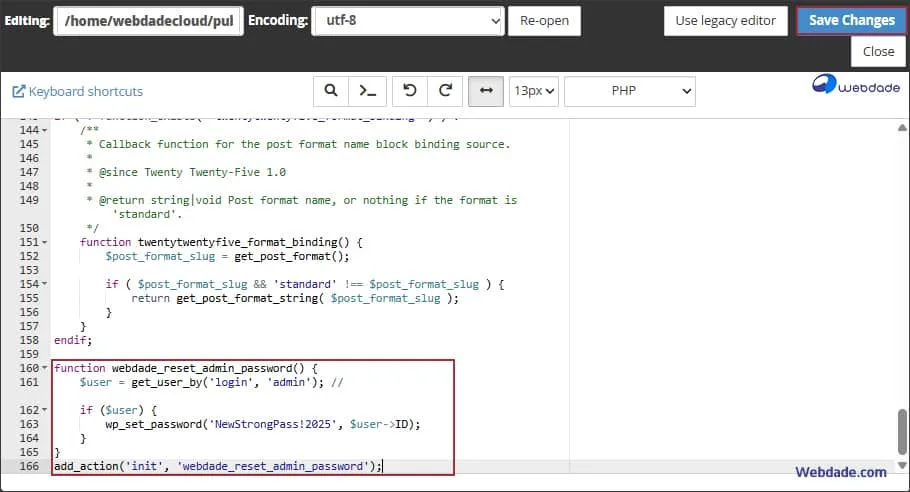Click the editor vertical scrollbar thumb
910x492 pixels.
pyautogui.click(x=901, y=431)
